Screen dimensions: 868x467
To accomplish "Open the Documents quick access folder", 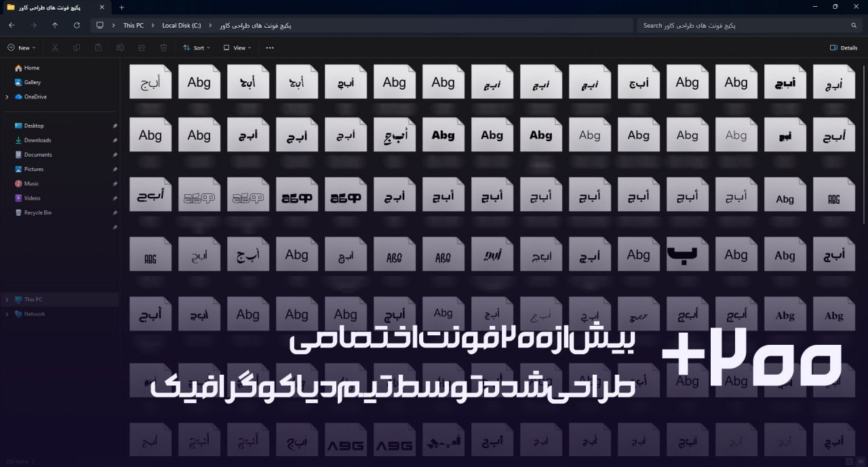I will [33, 155].
